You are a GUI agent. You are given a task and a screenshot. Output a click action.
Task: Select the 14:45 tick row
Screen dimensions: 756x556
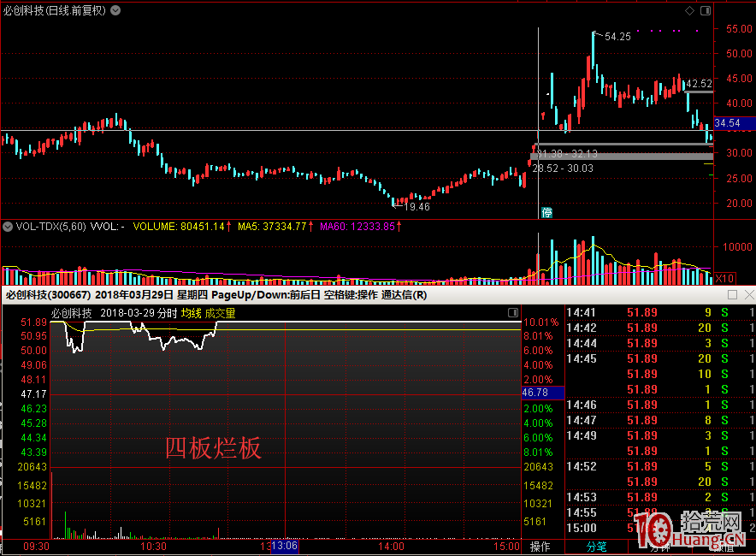(660, 358)
